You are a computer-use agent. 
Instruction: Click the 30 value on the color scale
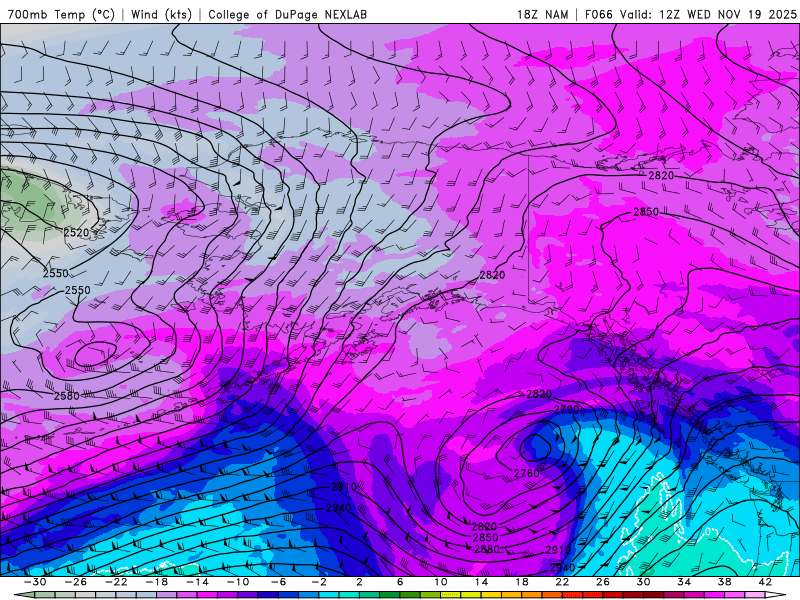tap(643, 582)
